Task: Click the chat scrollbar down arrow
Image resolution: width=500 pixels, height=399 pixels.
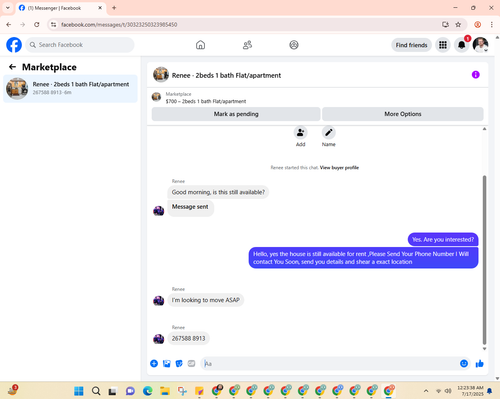Action: click(x=484, y=349)
